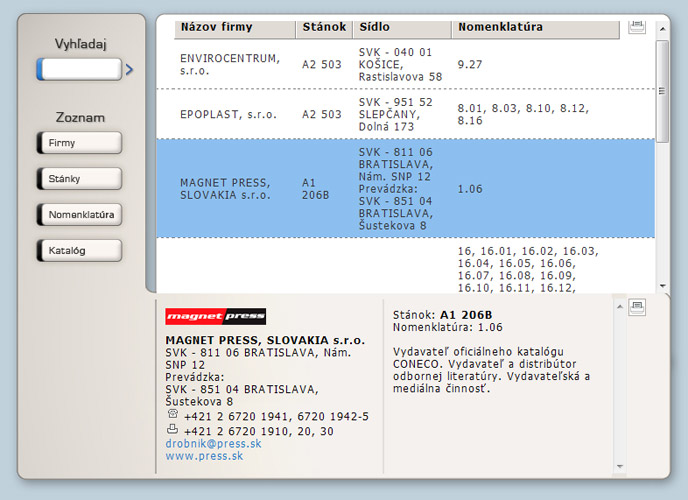Click nomenclature cell 9.27
Screen dimensions: 688x500
pos(469,64)
